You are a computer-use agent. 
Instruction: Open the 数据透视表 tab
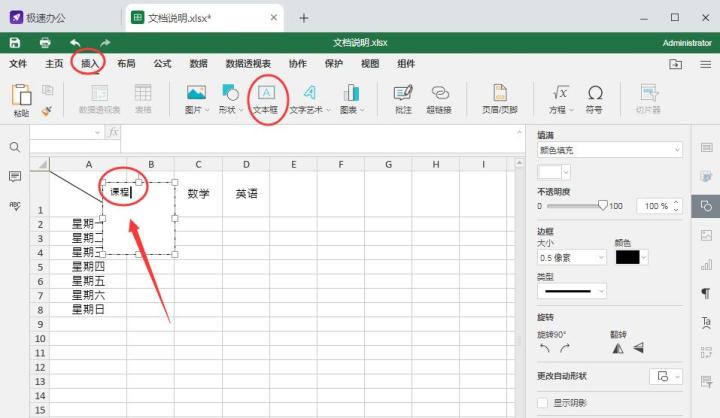tap(248, 64)
